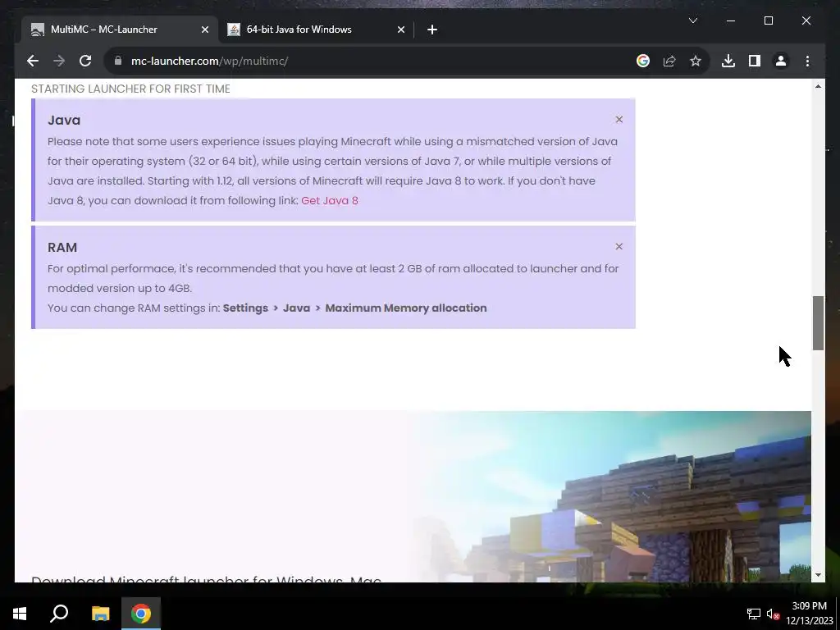
Task: Open File Explorer from taskbar
Action: [x=100, y=614]
